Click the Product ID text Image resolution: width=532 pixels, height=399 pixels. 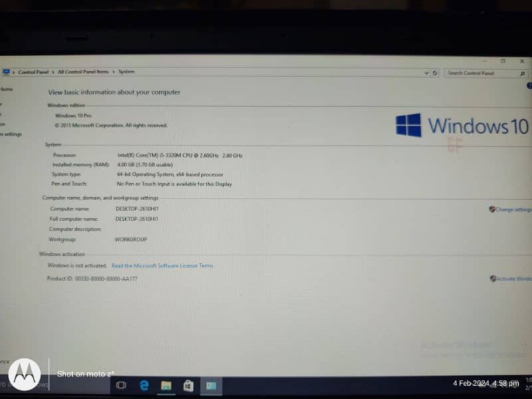point(92,279)
